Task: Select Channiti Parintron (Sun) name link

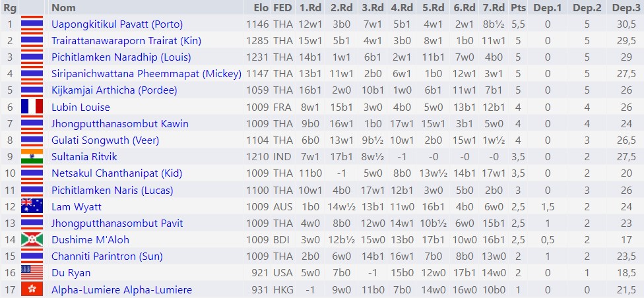Action: [x=107, y=256]
